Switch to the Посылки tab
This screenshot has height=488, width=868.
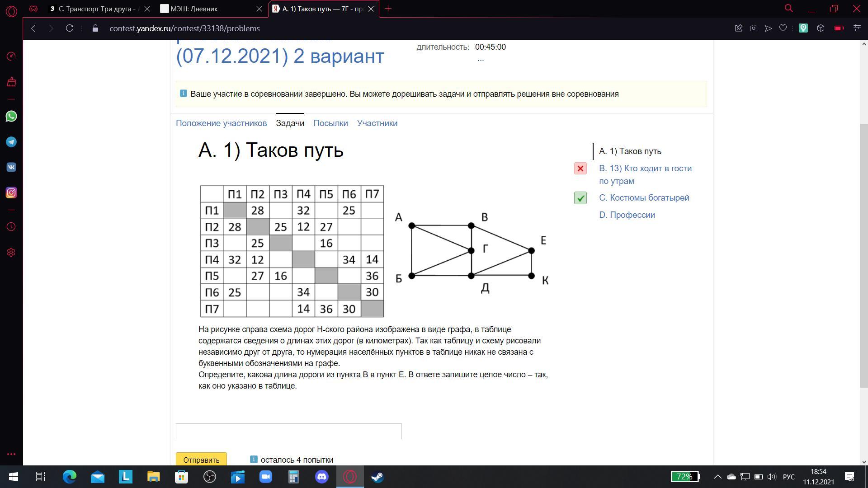click(330, 123)
